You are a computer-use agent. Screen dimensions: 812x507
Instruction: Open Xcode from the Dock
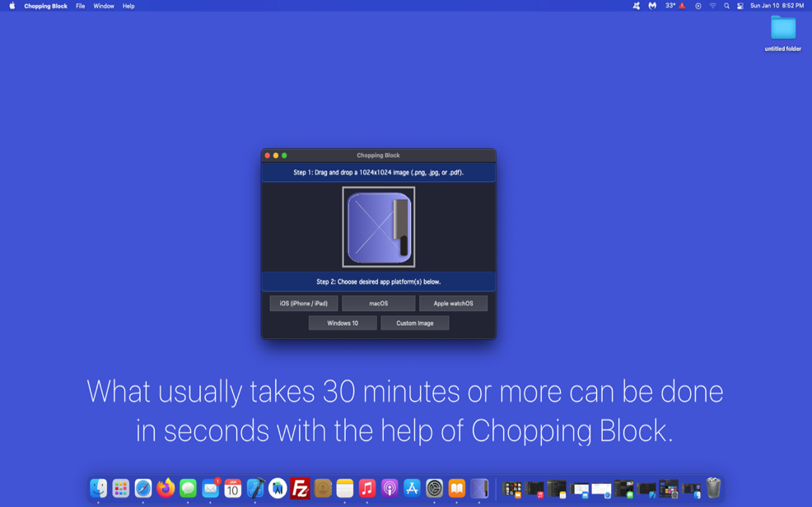click(x=255, y=488)
